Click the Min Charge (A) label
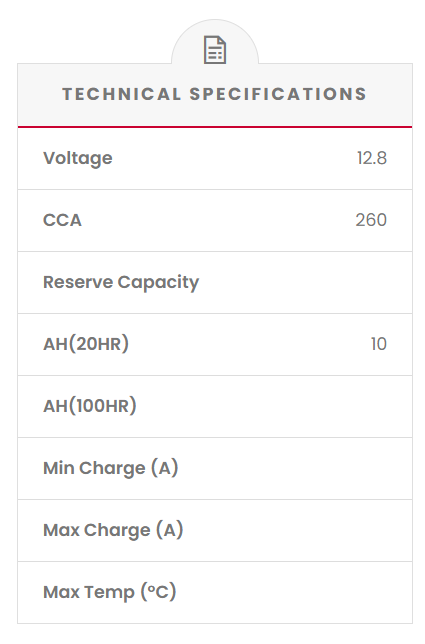425x644 pixels. [110, 468]
